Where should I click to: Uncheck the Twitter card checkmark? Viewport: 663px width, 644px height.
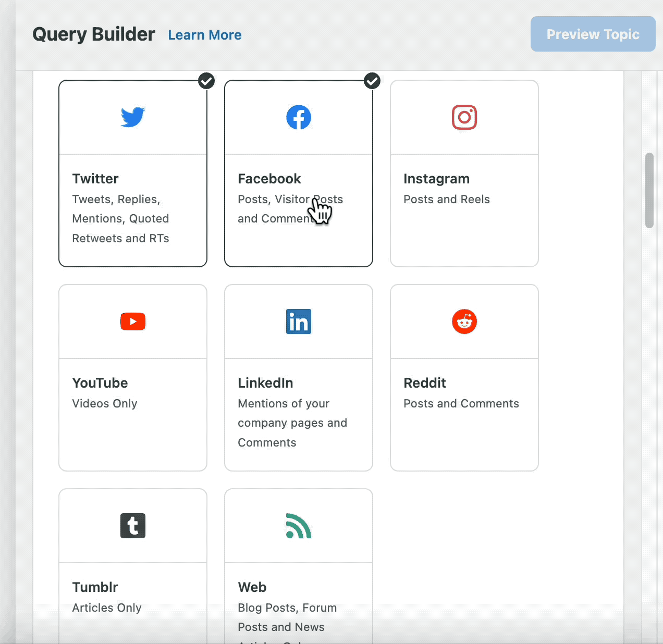click(207, 81)
